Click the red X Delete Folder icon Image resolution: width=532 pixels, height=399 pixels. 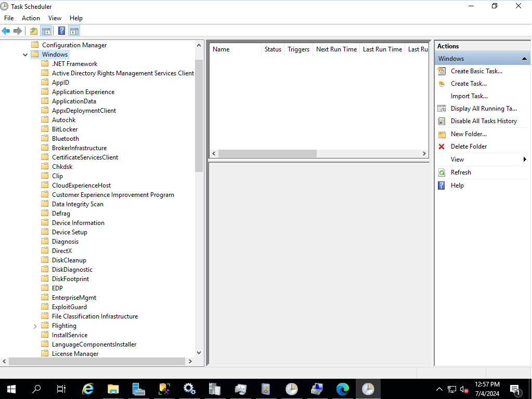pyautogui.click(x=442, y=147)
